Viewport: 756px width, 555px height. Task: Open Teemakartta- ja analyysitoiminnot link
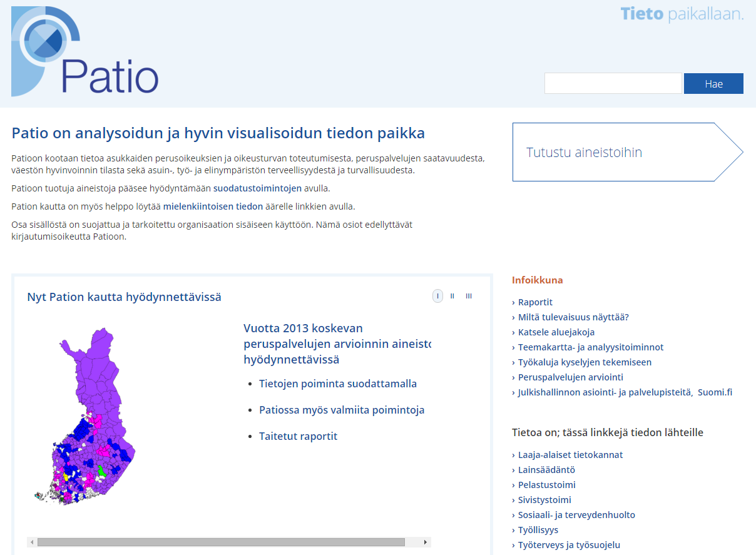click(x=591, y=347)
